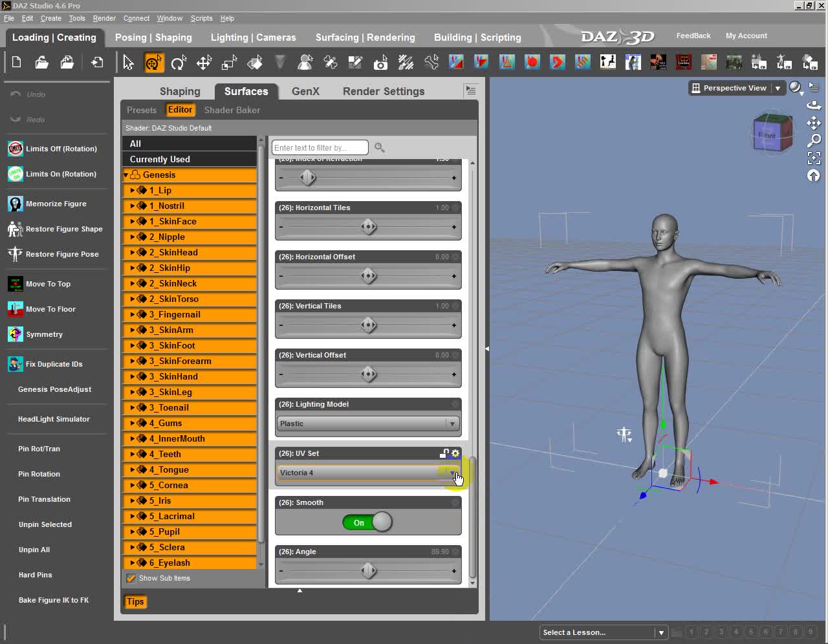Click the Limits On (Rotation) icon
Viewport: 828px width, 644px height.
[16, 174]
